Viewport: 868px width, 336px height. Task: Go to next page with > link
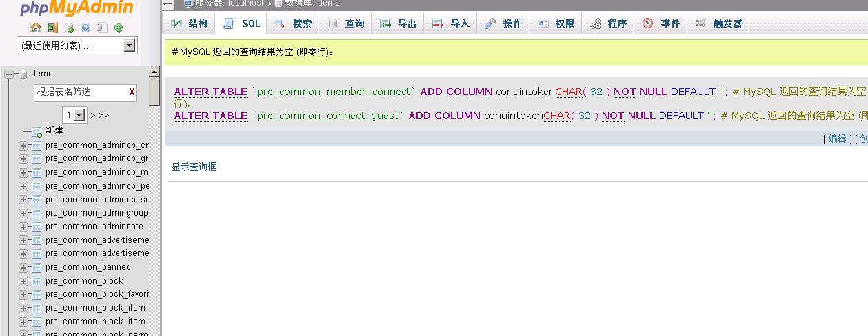click(x=93, y=115)
